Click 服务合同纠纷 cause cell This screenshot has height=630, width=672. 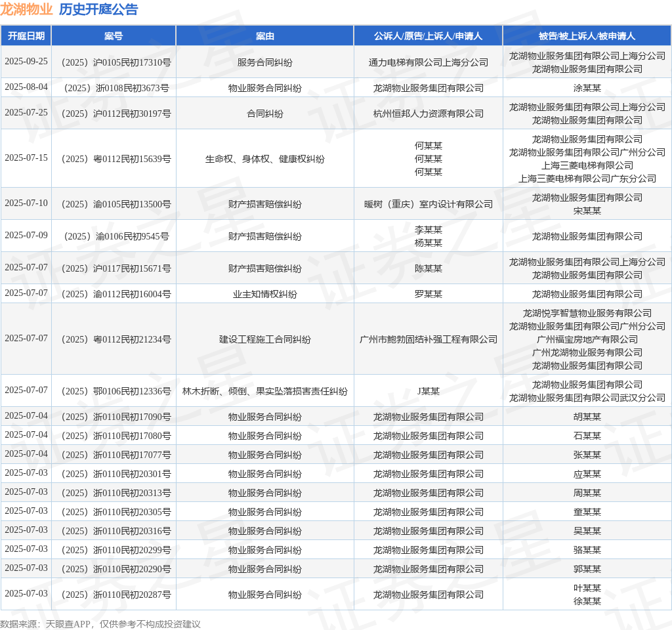265,62
